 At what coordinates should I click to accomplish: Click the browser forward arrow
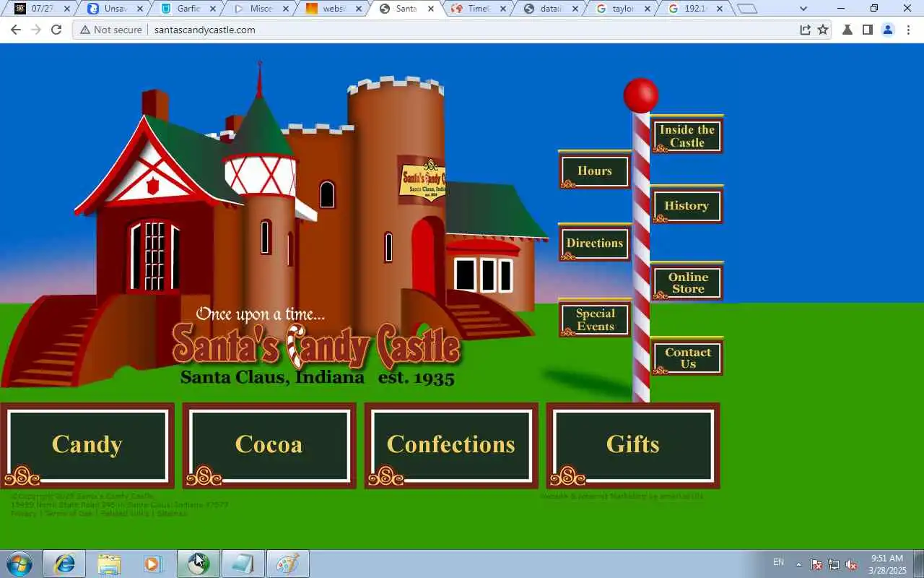[x=36, y=30]
